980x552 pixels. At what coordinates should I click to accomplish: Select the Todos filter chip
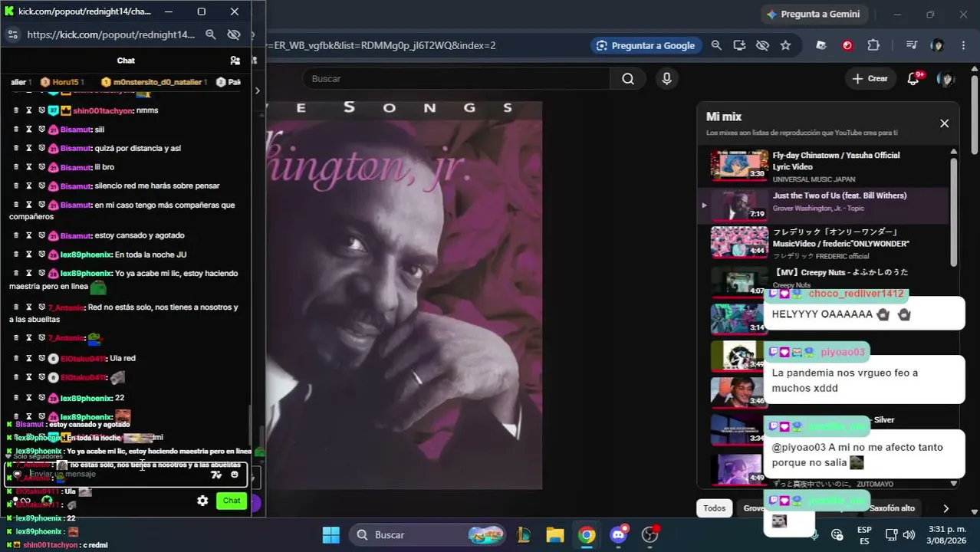pyautogui.click(x=714, y=508)
